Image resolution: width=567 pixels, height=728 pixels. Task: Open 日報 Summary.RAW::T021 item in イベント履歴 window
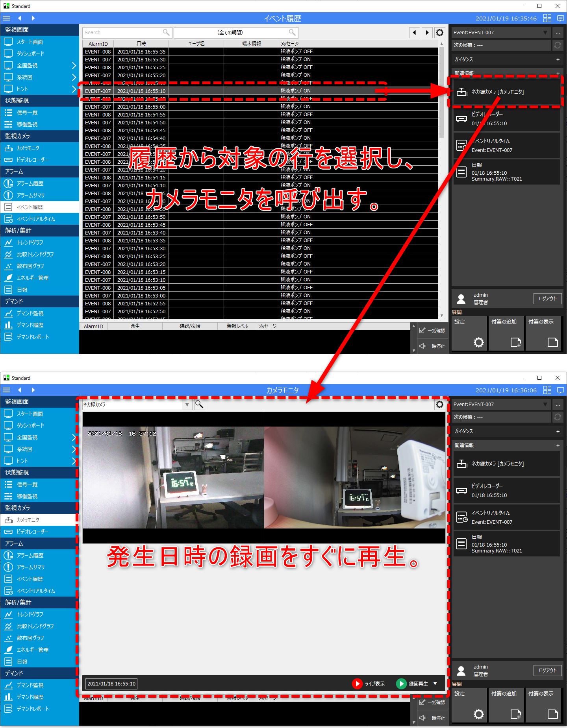[506, 172]
